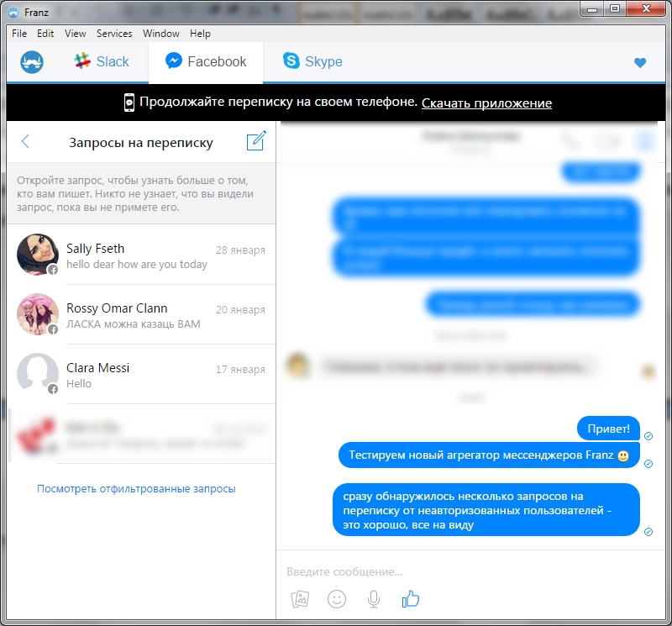Open the File menu

point(19,34)
